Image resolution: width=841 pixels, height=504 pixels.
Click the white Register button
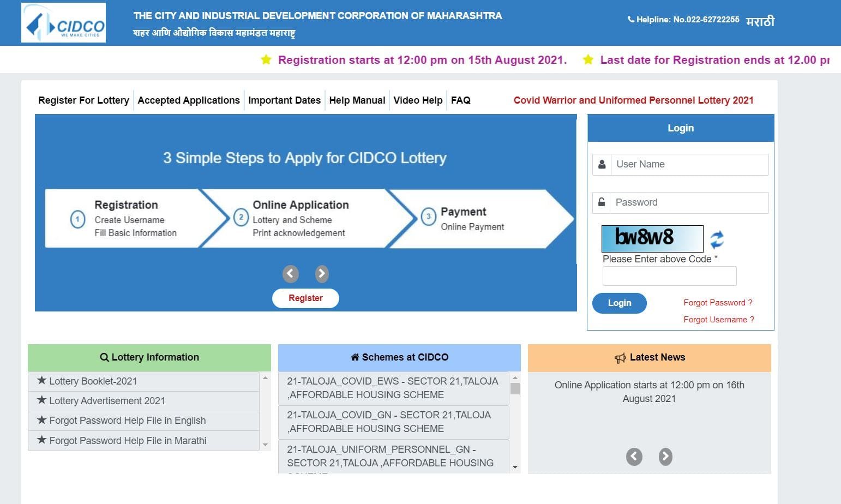[305, 298]
